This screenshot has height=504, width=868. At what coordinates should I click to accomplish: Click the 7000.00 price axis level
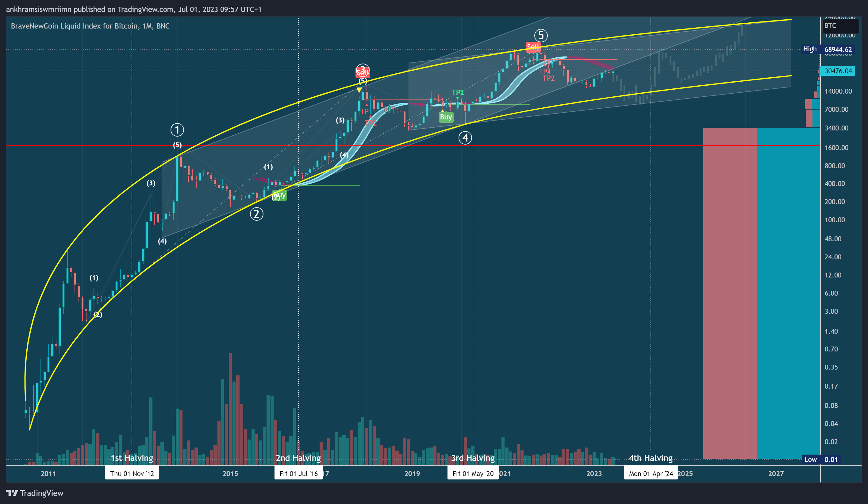[x=836, y=109]
